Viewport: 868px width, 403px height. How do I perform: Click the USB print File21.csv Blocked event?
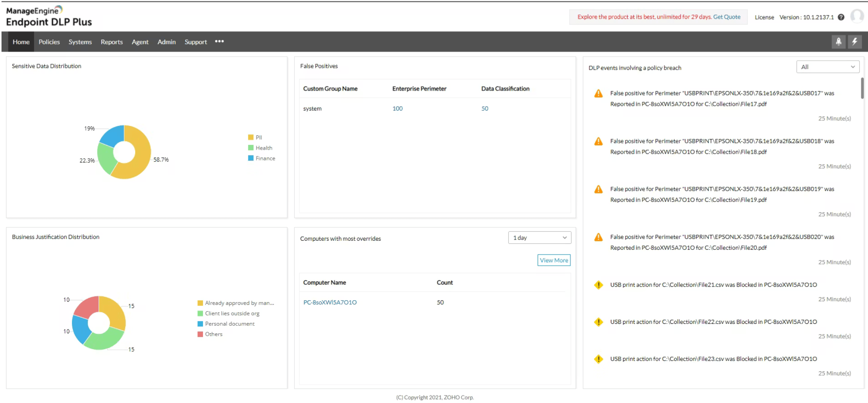pyautogui.click(x=713, y=285)
